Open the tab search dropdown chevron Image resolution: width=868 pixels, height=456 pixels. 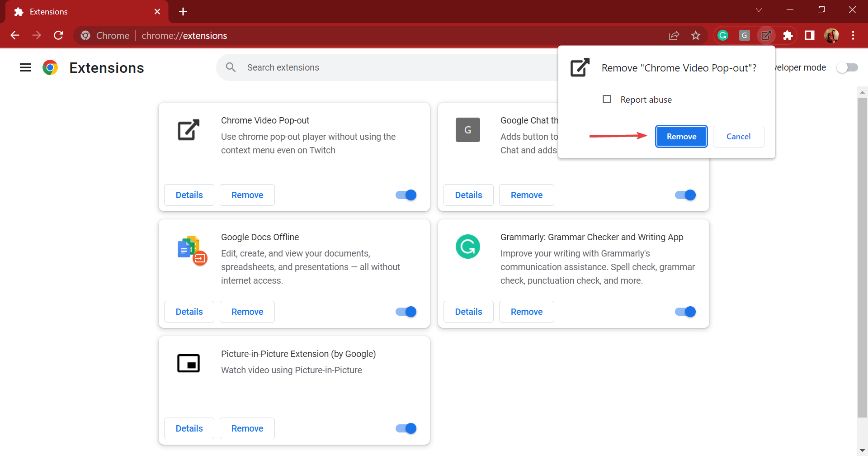click(x=759, y=10)
